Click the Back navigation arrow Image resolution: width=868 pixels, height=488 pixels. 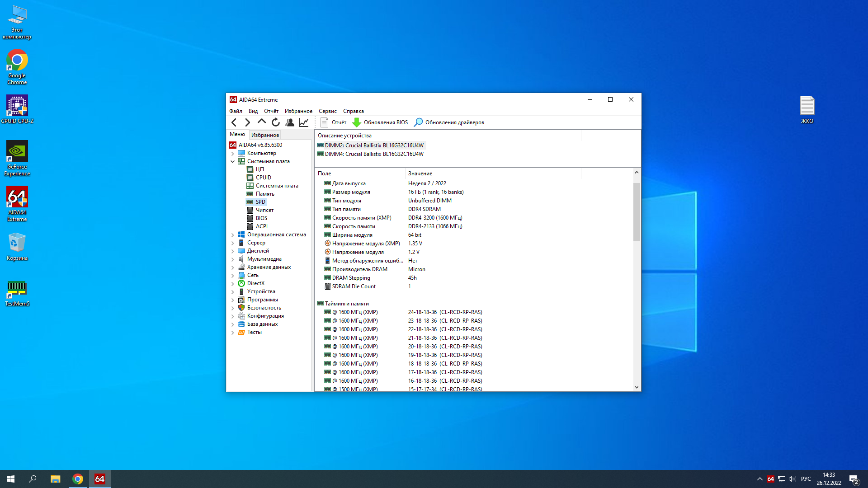pos(234,122)
